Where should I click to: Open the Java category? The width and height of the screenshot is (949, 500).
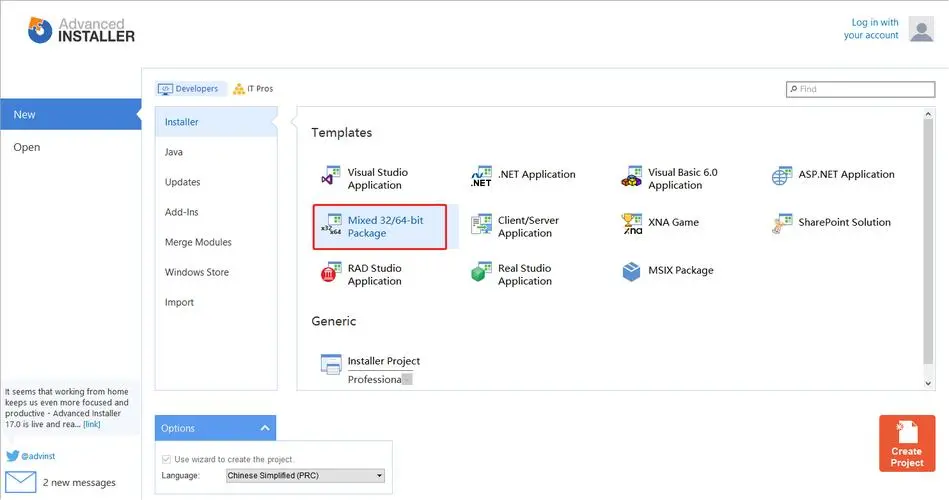click(x=174, y=152)
